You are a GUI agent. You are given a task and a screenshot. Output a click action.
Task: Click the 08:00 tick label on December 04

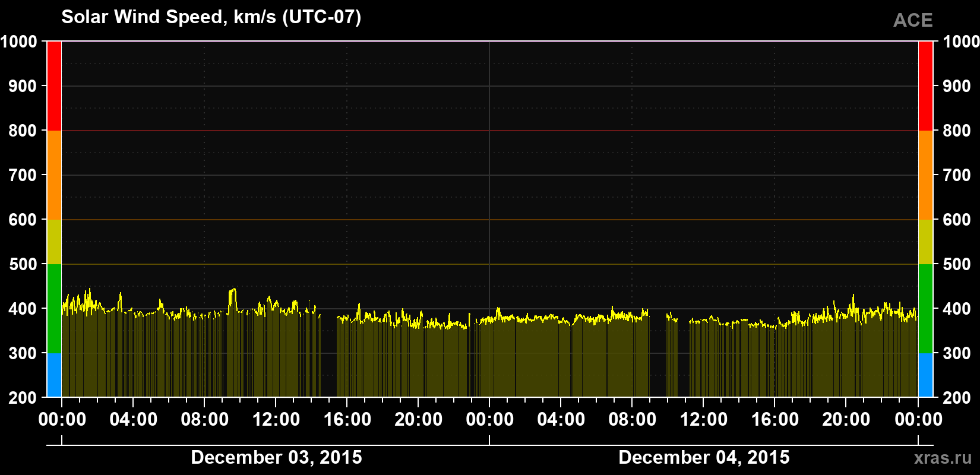633,419
